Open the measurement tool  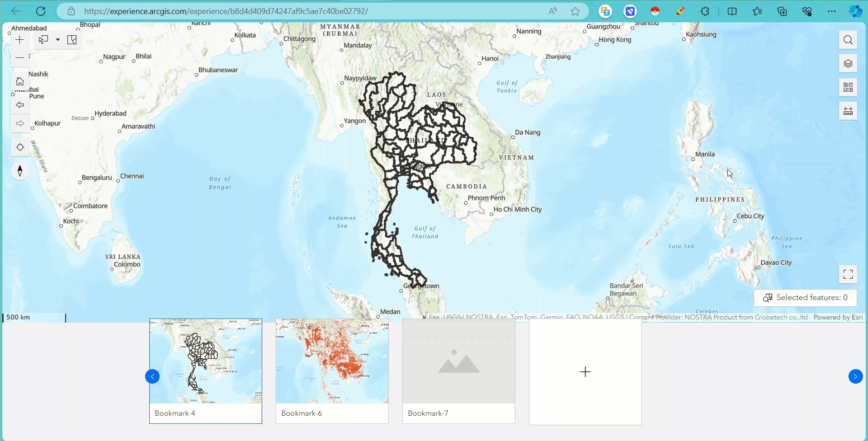(848, 111)
